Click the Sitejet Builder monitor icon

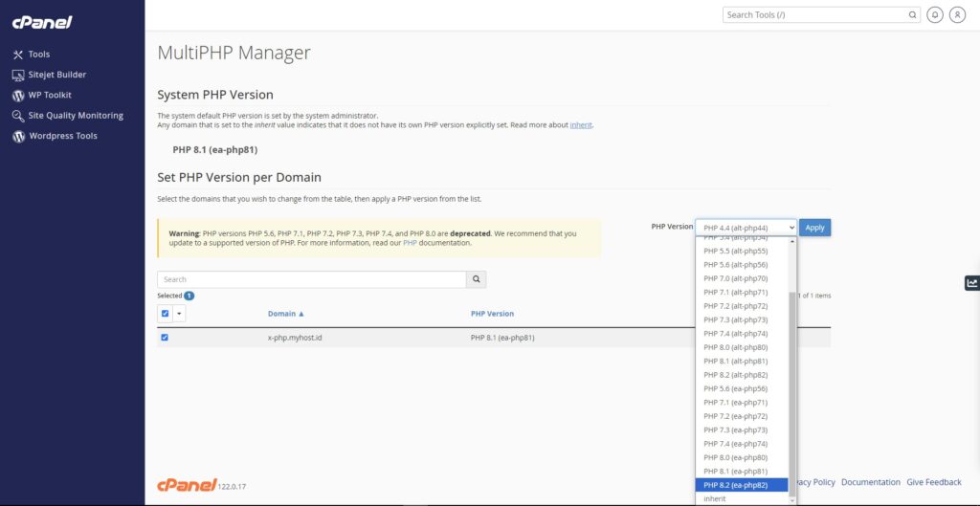click(18, 75)
